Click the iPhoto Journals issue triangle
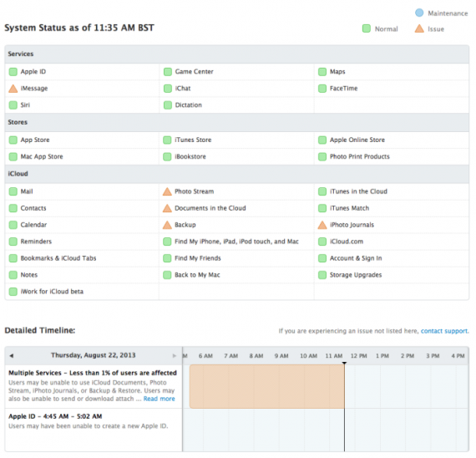The height and width of the screenshot is (458, 476). pos(322,225)
